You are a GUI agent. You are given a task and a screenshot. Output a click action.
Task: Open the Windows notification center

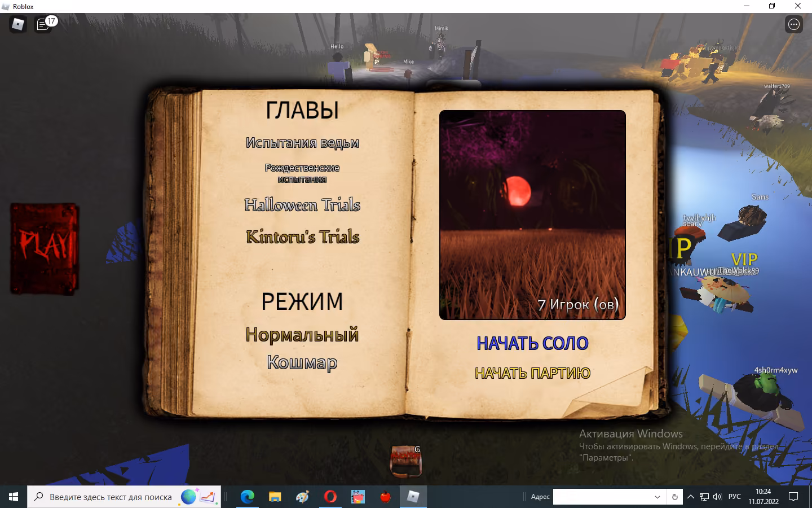(x=793, y=497)
